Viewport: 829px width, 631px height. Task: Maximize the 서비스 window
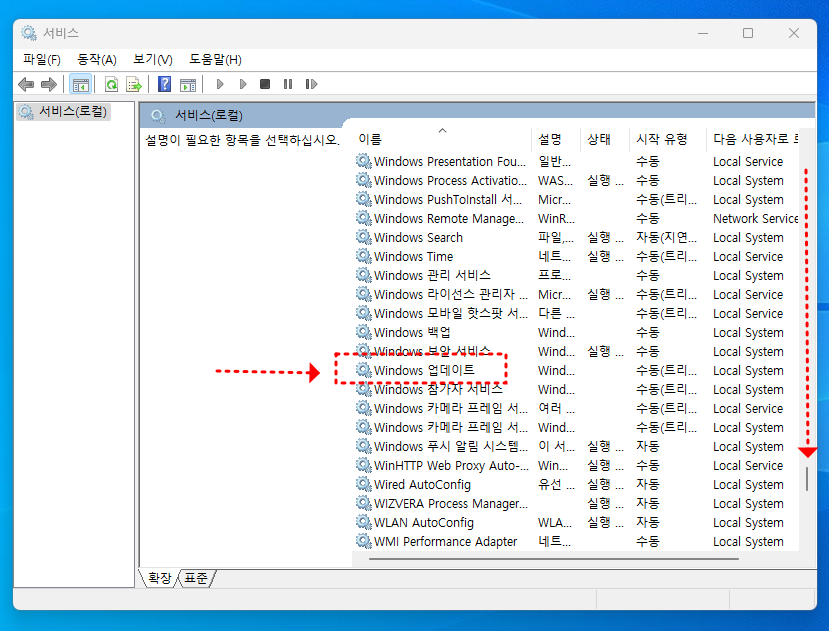pos(748,33)
